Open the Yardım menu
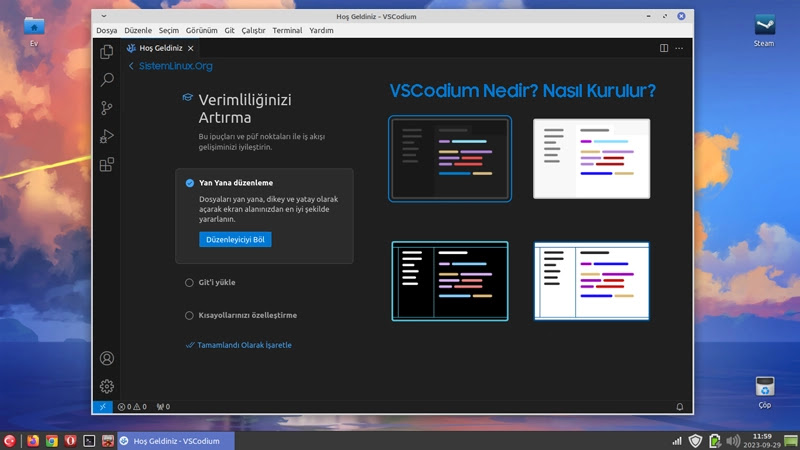Screen dimensions: 800x450 coord(321,31)
